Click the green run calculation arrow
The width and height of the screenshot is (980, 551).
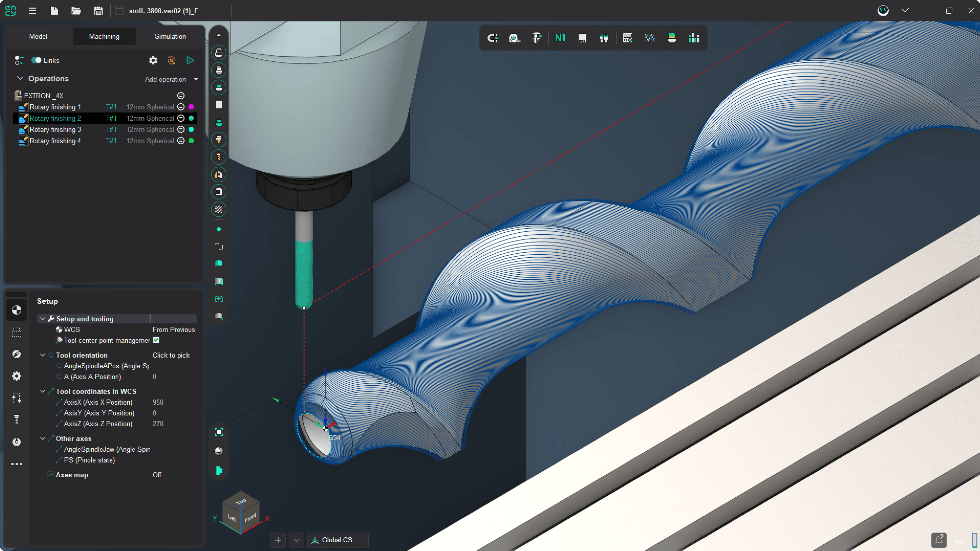tap(190, 60)
